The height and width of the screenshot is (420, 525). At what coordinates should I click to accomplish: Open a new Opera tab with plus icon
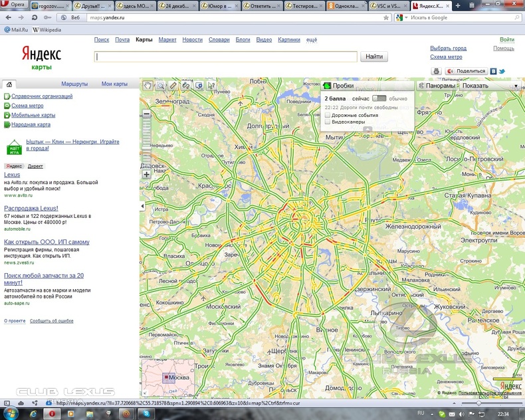pos(458,5)
